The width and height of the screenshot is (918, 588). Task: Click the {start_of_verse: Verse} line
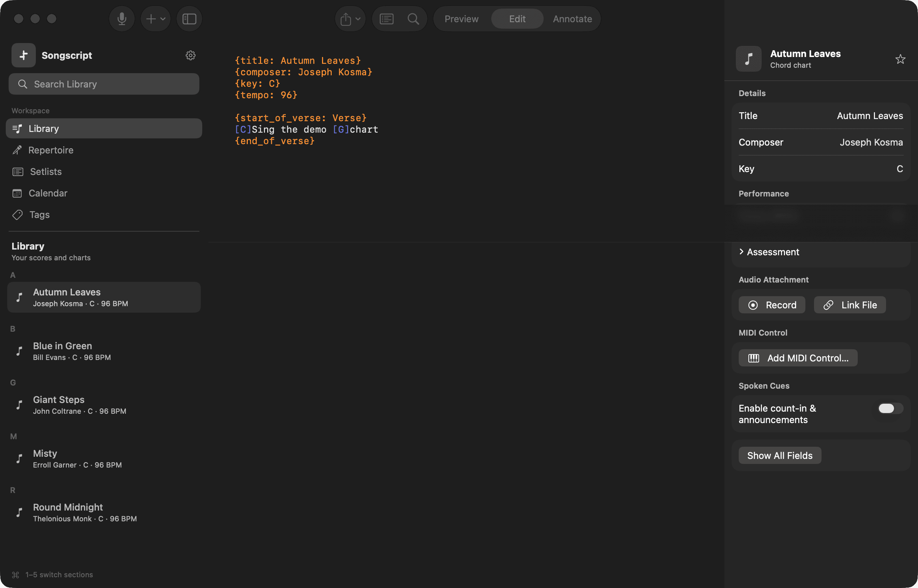pyautogui.click(x=301, y=118)
